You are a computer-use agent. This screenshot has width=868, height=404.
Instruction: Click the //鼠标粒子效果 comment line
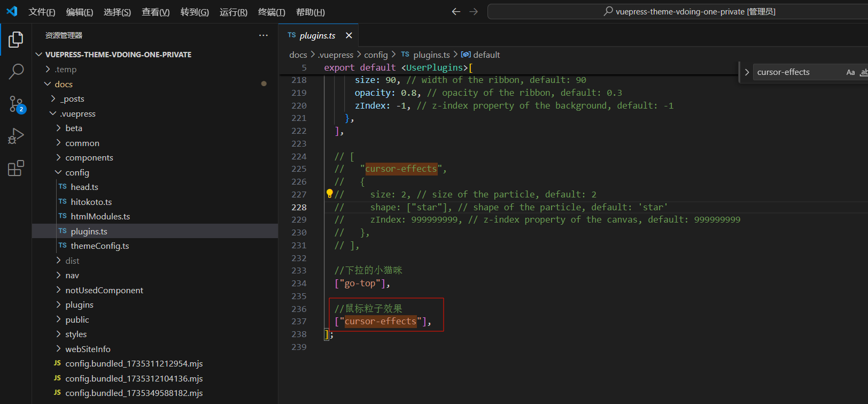(x=368, y=309)
